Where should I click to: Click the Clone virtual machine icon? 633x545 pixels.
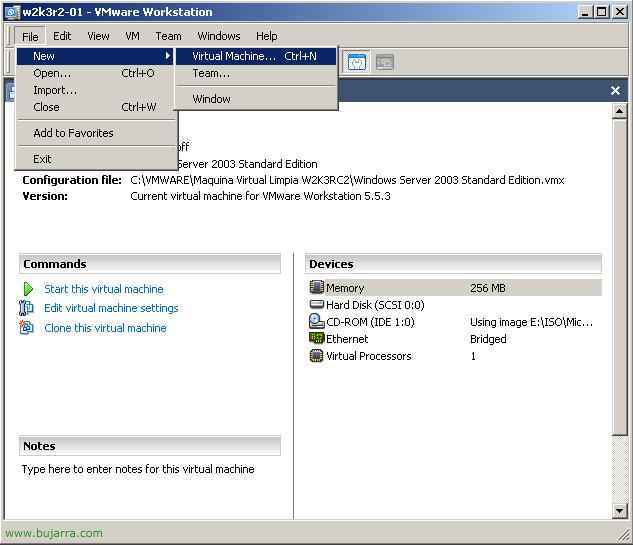[x=27, y=327]
